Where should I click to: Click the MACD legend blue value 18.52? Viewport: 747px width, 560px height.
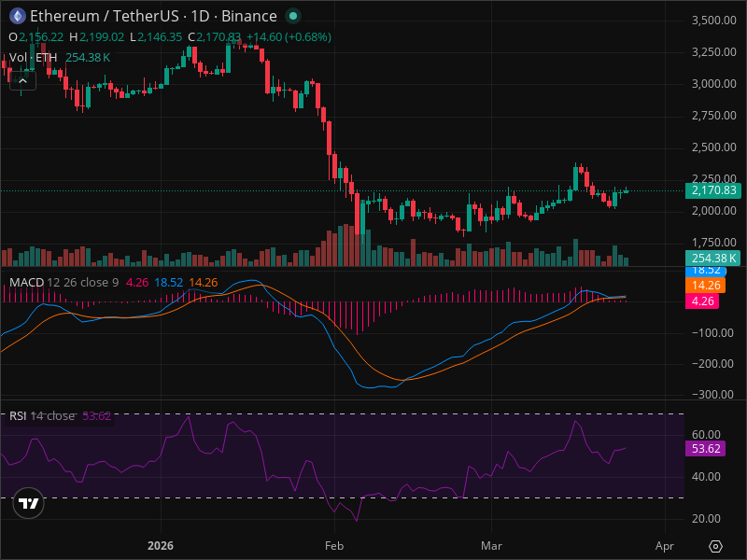point(169,283)
